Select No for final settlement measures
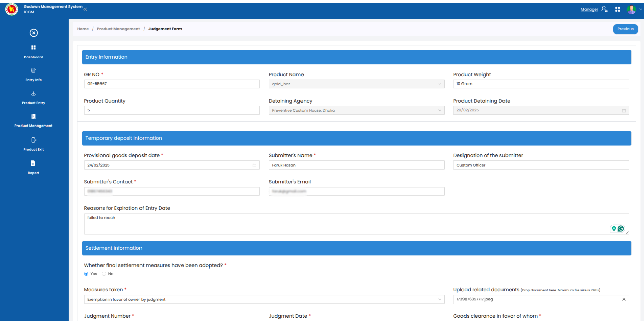Viewport: 644px width, 321px height. [x=104, y=274]
